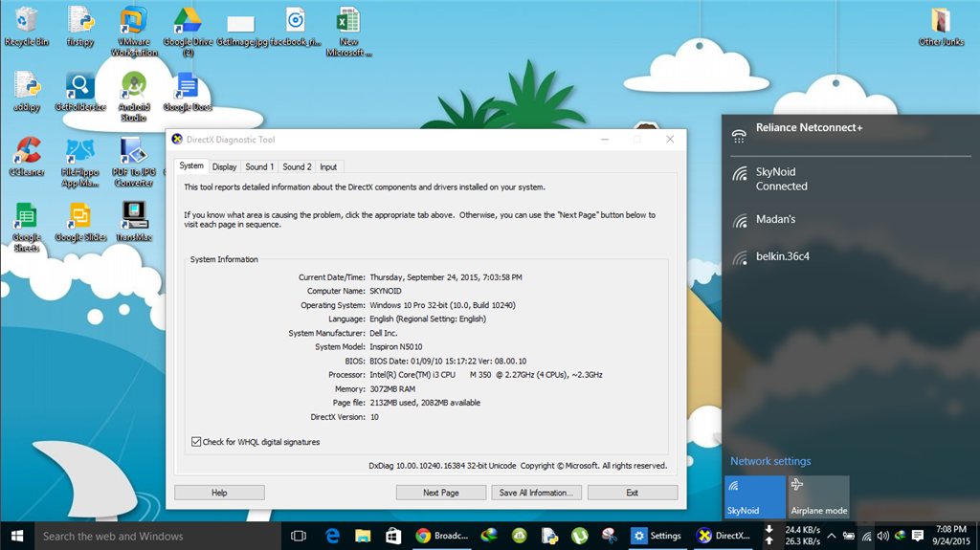
Task: Uncheck Check for WHQL digital signatures
Action: [x=196, y=442]
